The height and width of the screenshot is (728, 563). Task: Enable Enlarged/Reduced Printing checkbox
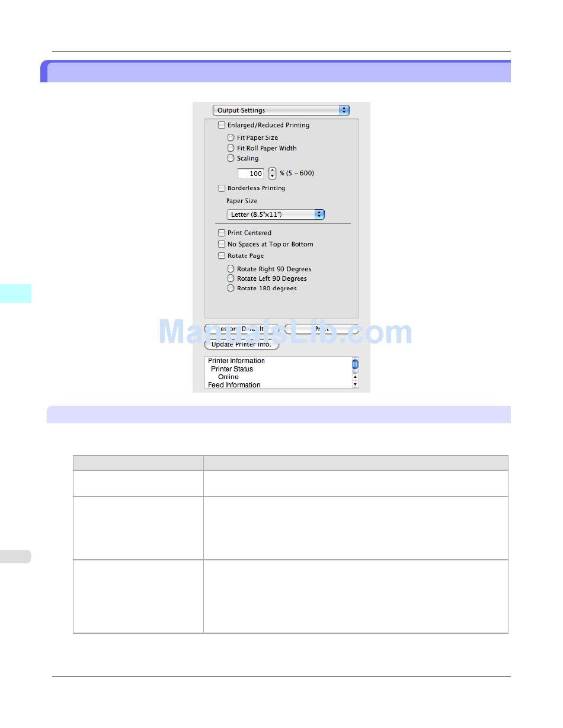222,125
